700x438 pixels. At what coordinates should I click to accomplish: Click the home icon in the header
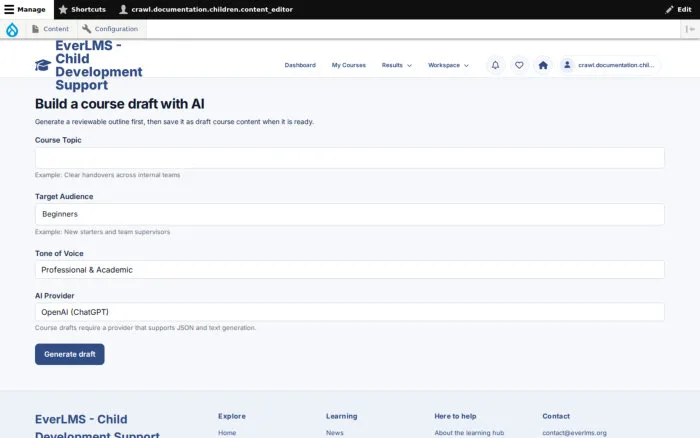point(543,65)
